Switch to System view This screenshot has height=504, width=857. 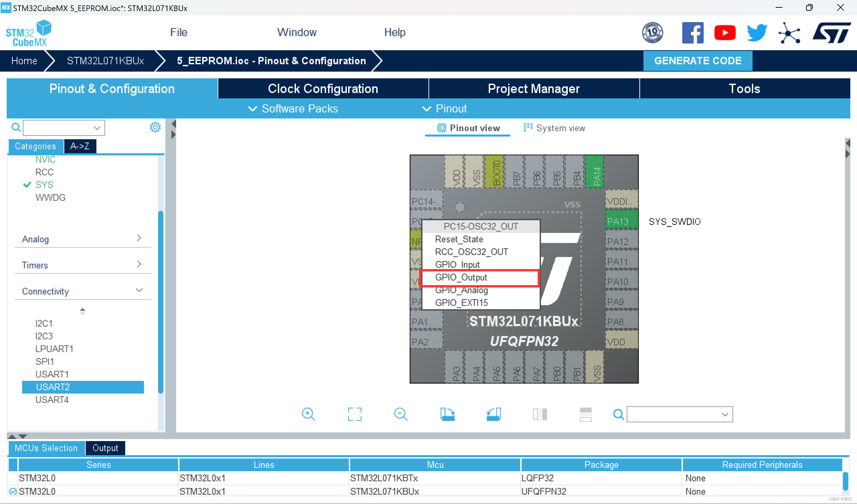[x=554, y=128]
